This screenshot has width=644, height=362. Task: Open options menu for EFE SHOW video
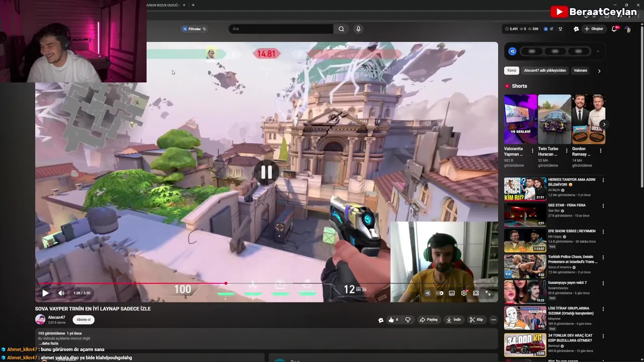click(x=603, y=231)
